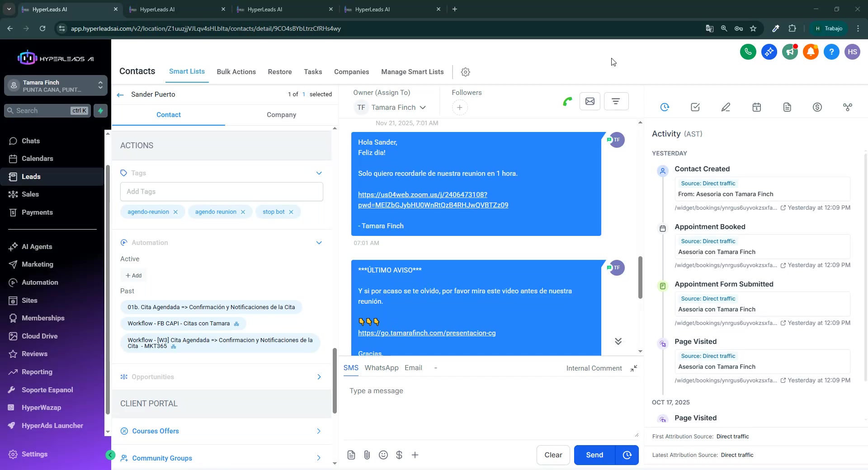Select the Email message tab
Image resolution: width=868 pixels, height=470 pixels.
point(413,368)
